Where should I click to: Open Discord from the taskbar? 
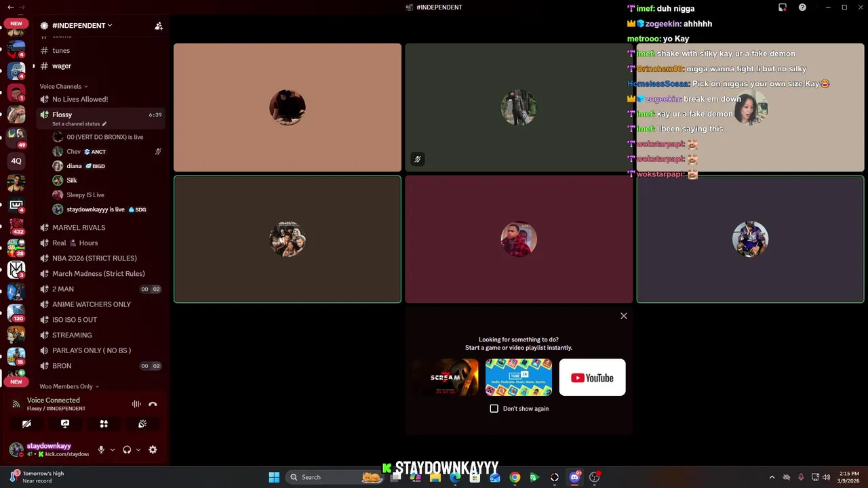point(574,477)
